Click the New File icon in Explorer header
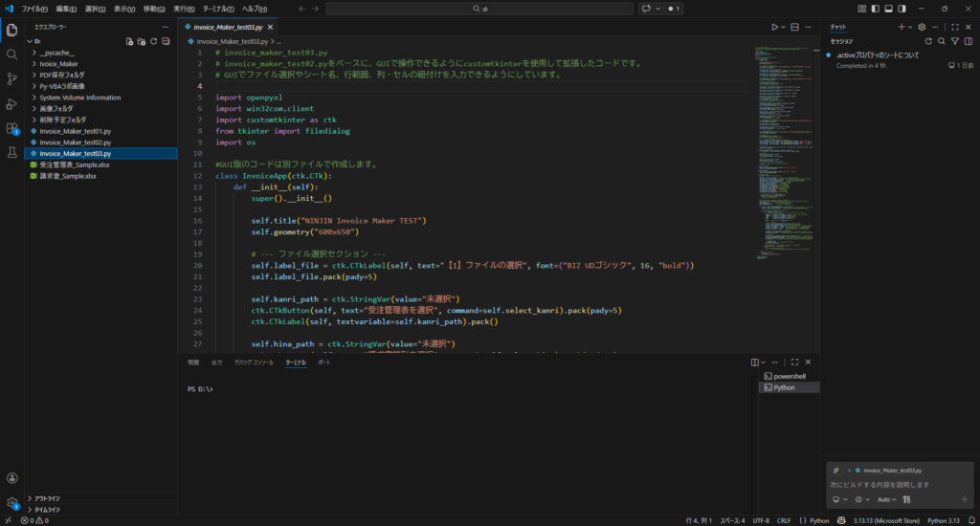The width and height of the screenshot is (980, 526). coord(130,41)
